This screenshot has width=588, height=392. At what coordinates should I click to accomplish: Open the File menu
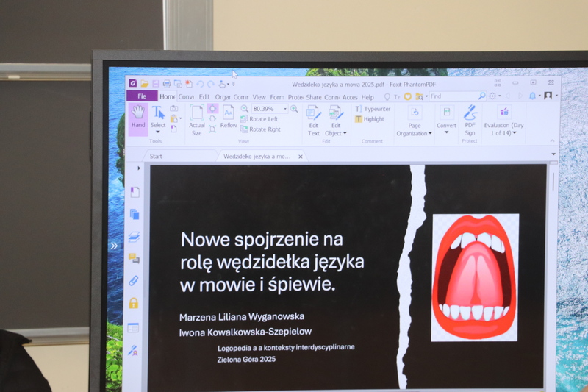142,96
